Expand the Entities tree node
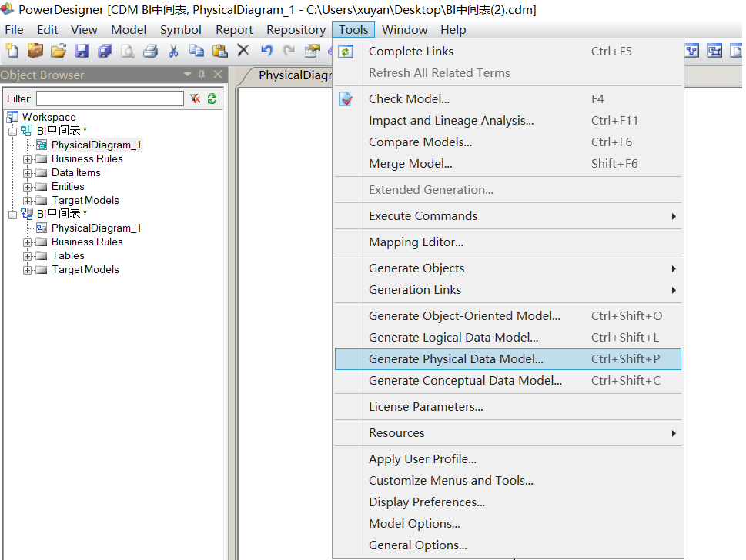The width and height of the screenshot is (746, 560). click(26, 186)
